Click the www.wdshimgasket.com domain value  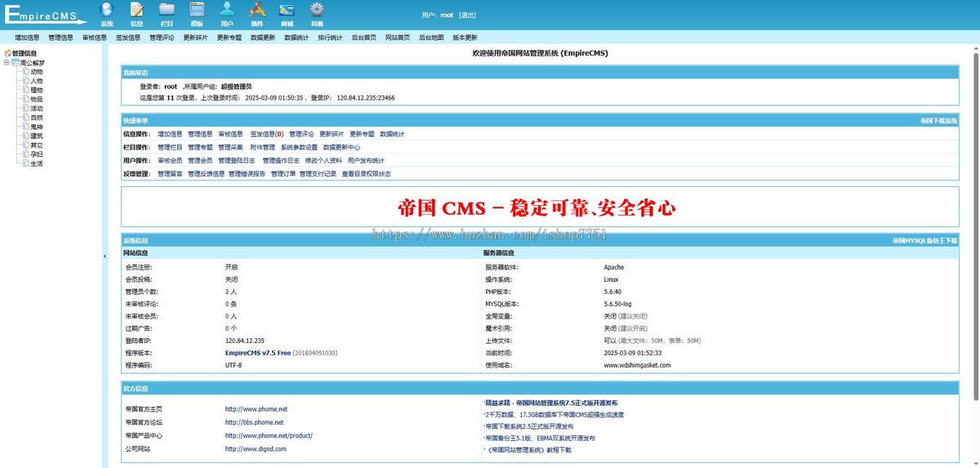637,365
